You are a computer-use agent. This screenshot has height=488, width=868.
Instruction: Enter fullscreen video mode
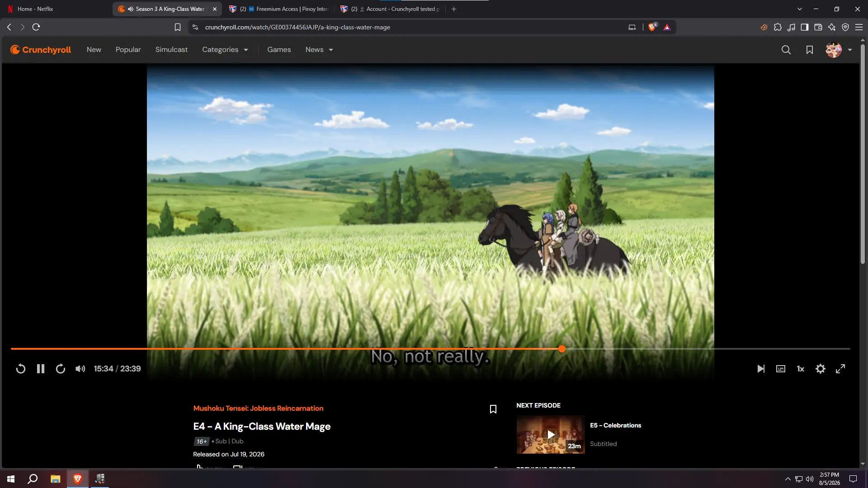point(840,369)
